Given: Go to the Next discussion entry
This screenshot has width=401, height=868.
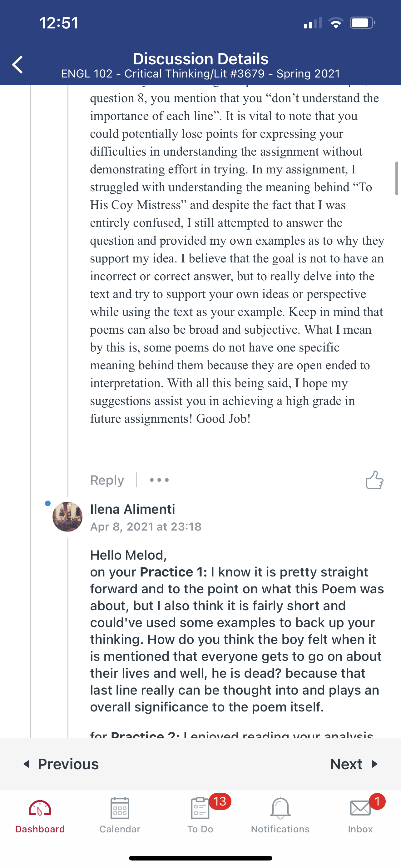Looking at the screenshot, I should pos(354,764).
